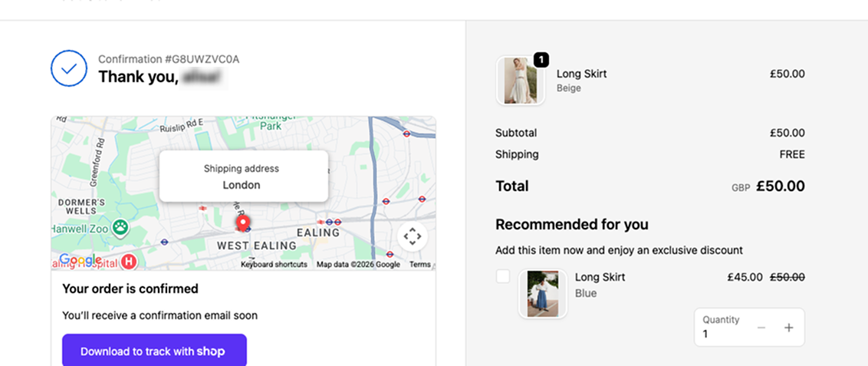Viewport: 868px width, 366px height.
Task: Open the map Terms link
Action: [419, 265]
